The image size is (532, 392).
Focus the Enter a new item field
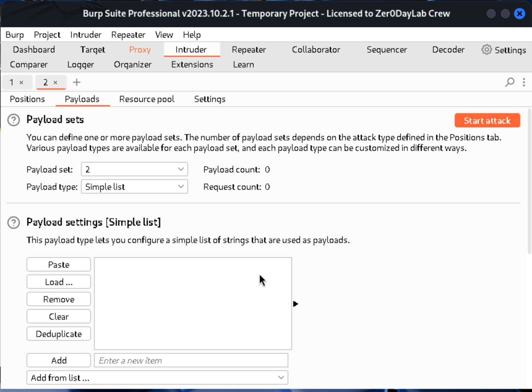coord(191,360)
